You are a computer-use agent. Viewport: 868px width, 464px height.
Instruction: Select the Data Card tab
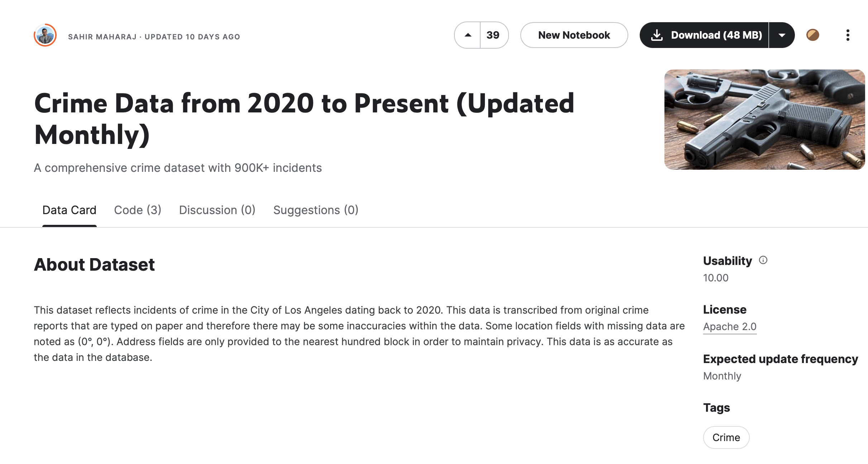69,210
